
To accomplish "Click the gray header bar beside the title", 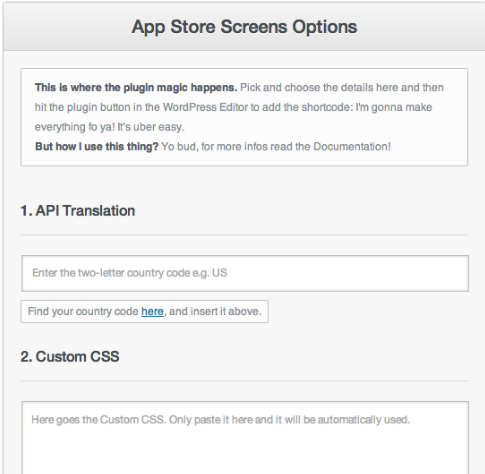I will tap(420, 27).
